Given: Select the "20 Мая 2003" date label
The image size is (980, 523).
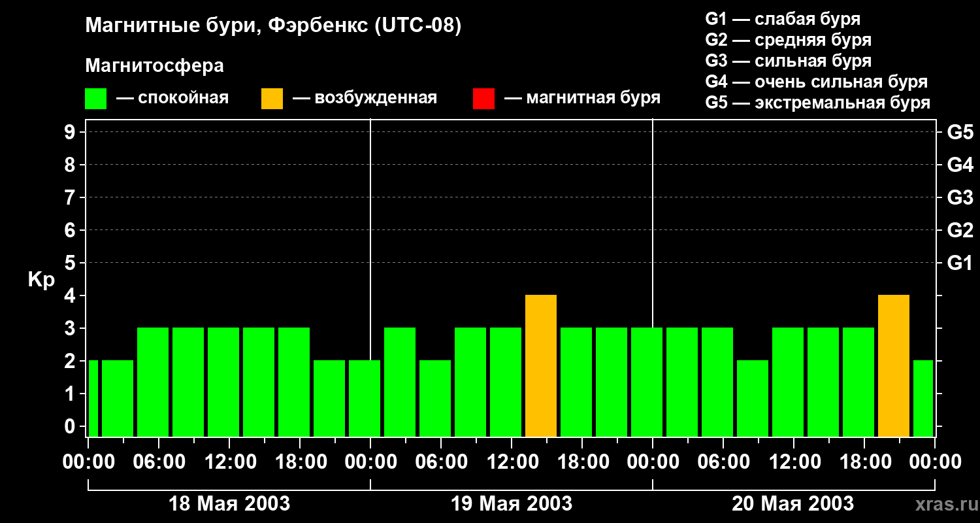Looking at the screenshot, I should (792, 503).
